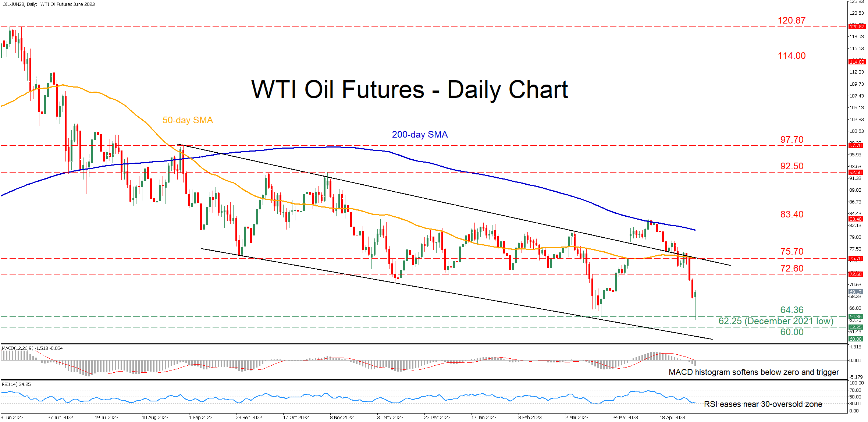Screen dimensions: 868x422
Task: Click the large red 120.87 resistance label
Action: [791, 21]
